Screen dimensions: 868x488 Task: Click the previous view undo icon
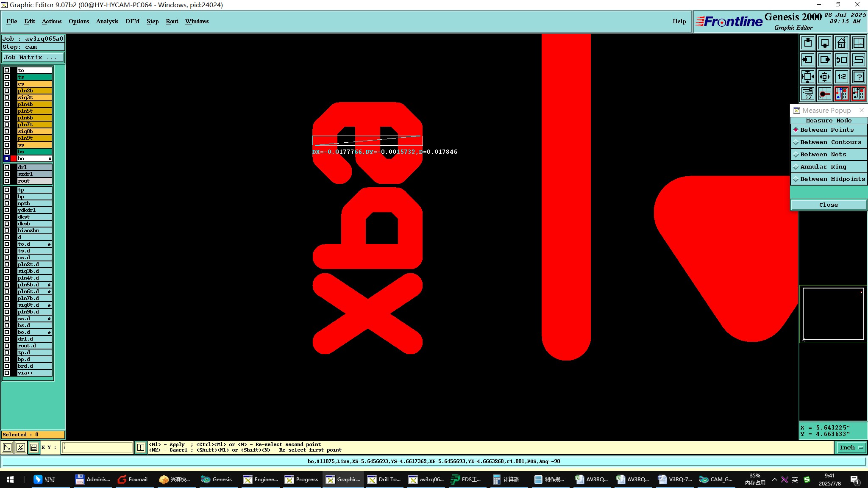coord(841,60)
